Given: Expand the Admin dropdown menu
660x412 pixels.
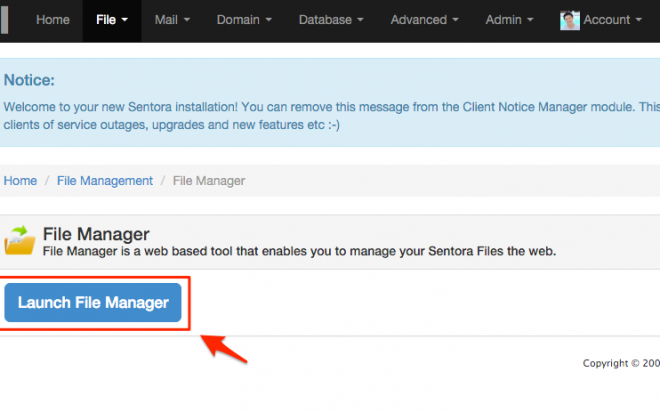Looking at the screenshot, I should pyautogui.click(x=509, y=20).
